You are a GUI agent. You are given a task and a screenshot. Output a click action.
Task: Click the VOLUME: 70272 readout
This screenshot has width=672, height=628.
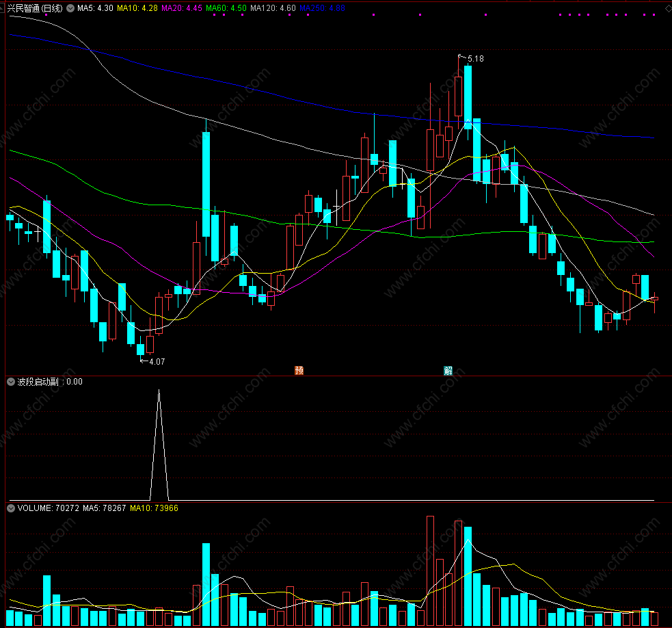point(48,508)
